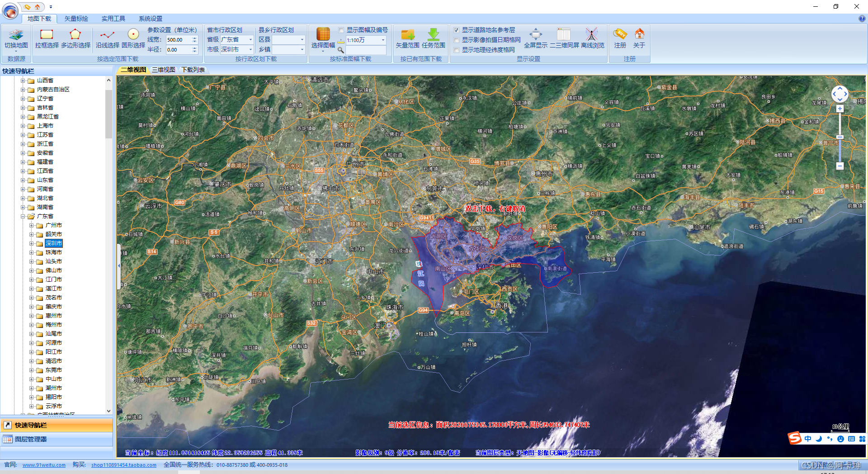Viewport: 868px width, 474px height.
Task: Select 东莞市 in navigation tree
Action: point(53,370)
